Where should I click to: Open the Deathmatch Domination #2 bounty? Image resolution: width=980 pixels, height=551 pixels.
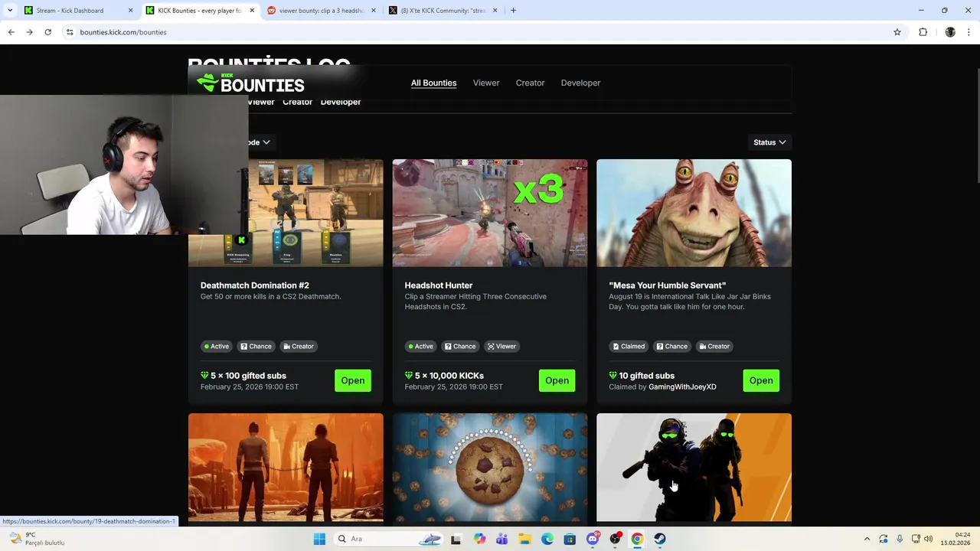tap(353, 380)
